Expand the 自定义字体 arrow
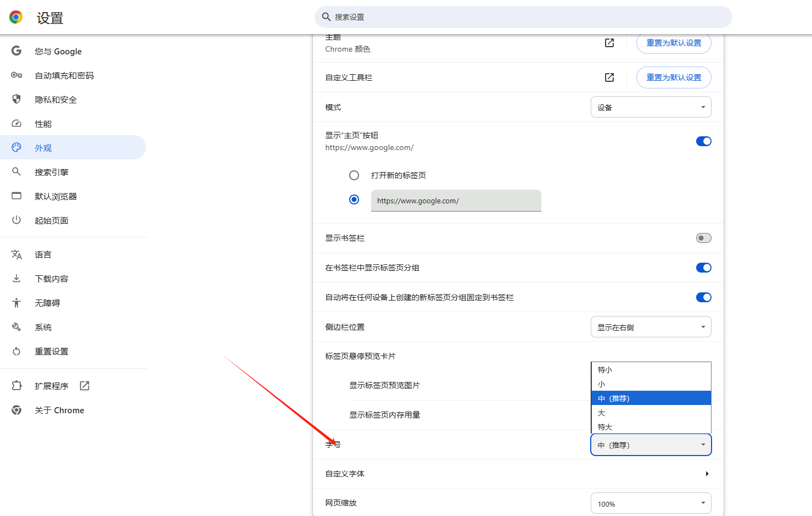Screen dimensions: 812x516 (x=707, y=474)
